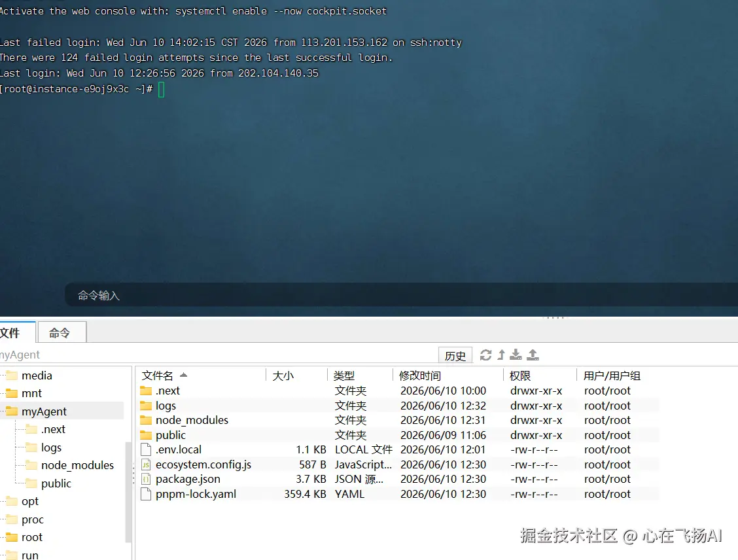
Task: Go up to the parent directory
Action: pos(501,355)
